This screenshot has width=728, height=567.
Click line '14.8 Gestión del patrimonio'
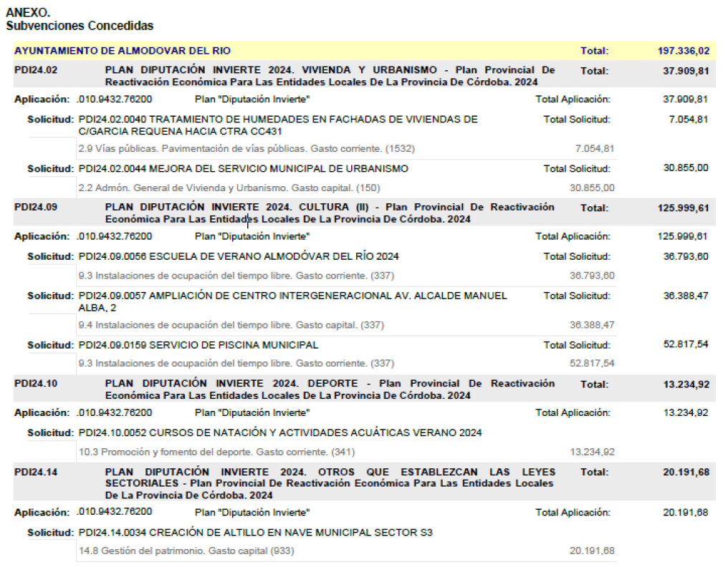[186, 551]
